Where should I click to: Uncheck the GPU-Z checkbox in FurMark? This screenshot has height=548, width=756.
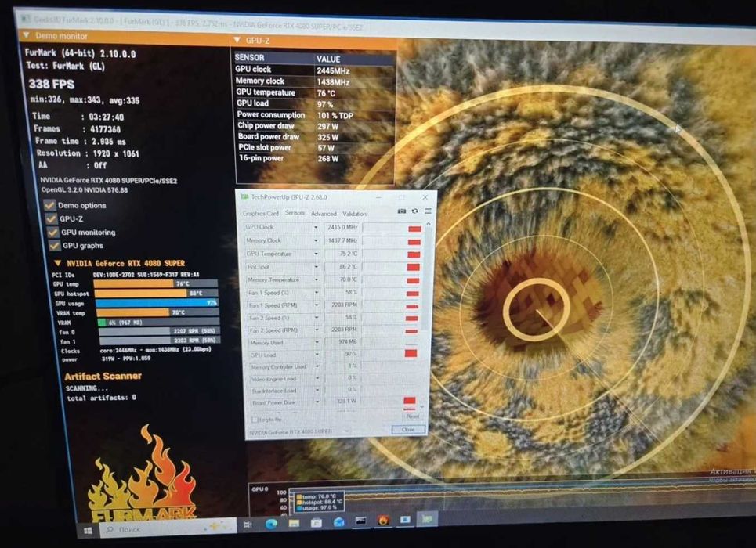(x=51, y=218)
